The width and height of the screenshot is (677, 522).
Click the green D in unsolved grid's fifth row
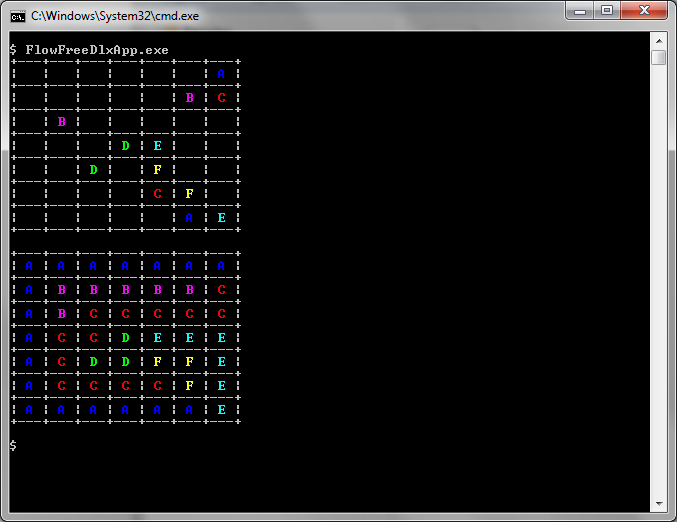pos(94,170)
